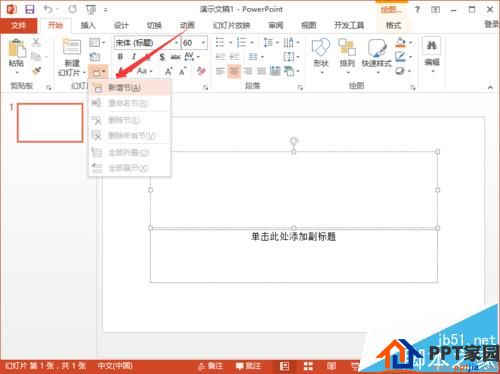500x374 pixels.
Task: Switch to Normal view in status bar
Action: coord(284,366)
